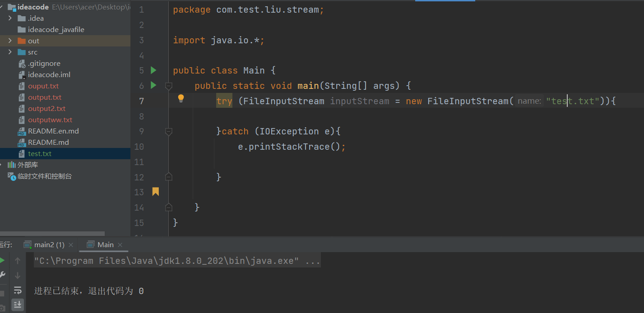Image resolution: width=644 pixels, height=313 pixels.
Task: Close the main2 (1) run tab
Action: coord(70,244)
